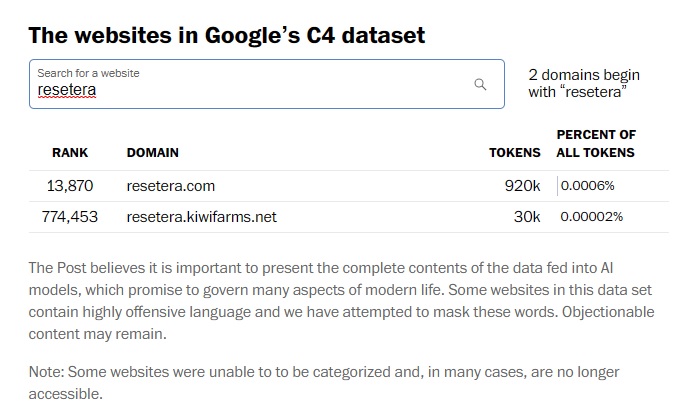Click the 30k tokens value

pyautogui.click(x=527, y=217)
